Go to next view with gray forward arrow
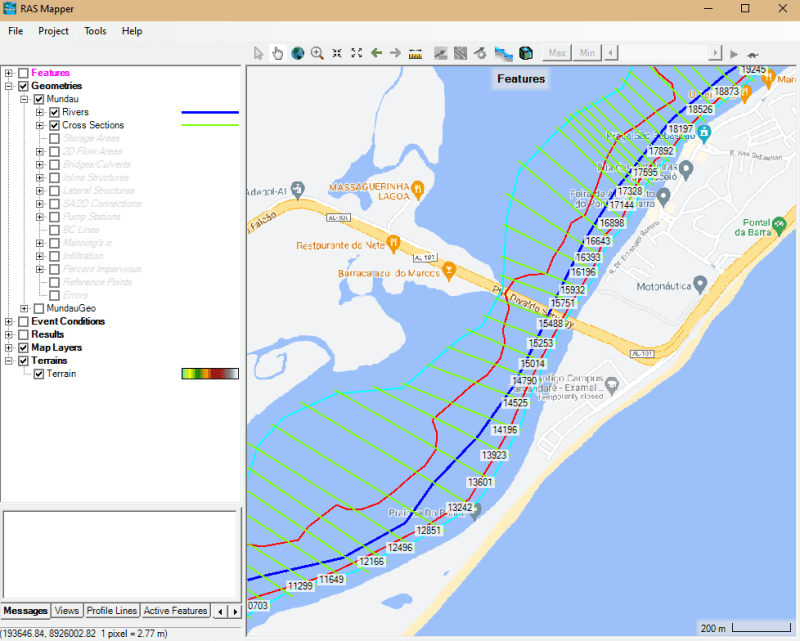Image resolution: width=800 pixels, height=641 pixels. pos(395,53)
